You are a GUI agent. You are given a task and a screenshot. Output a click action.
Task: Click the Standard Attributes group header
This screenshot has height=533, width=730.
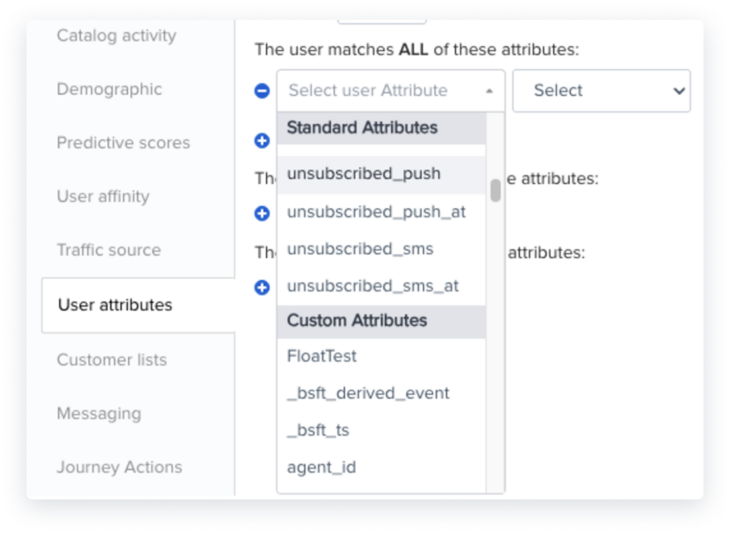pyautogui.click(x=381, y=128)
